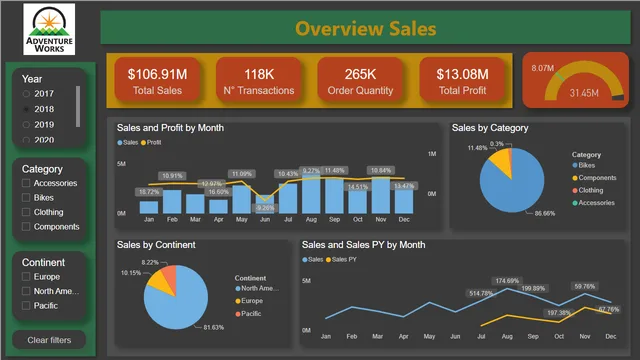Click the 265K Order Quantity card
Image resolution: width=640 pixels, height=360 pixels.
pyautogui.click(x=360, y=81)
